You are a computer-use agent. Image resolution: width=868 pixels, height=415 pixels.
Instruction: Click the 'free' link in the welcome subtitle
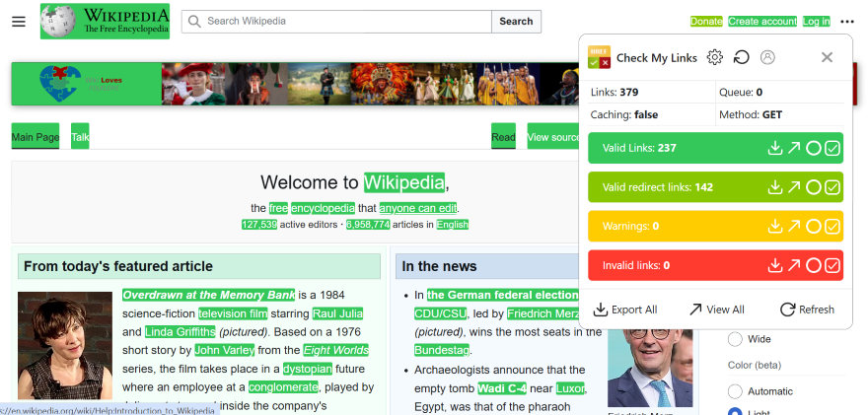coord(278,208)
